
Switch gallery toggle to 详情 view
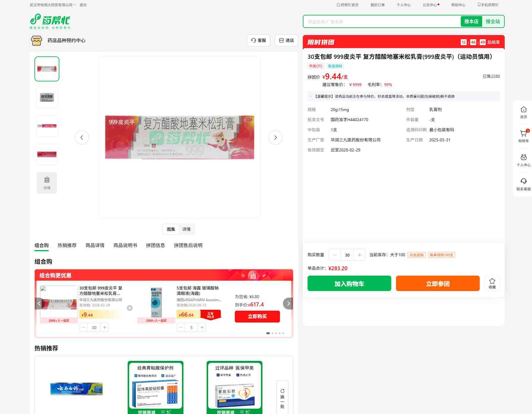click(x=186, y=229)
